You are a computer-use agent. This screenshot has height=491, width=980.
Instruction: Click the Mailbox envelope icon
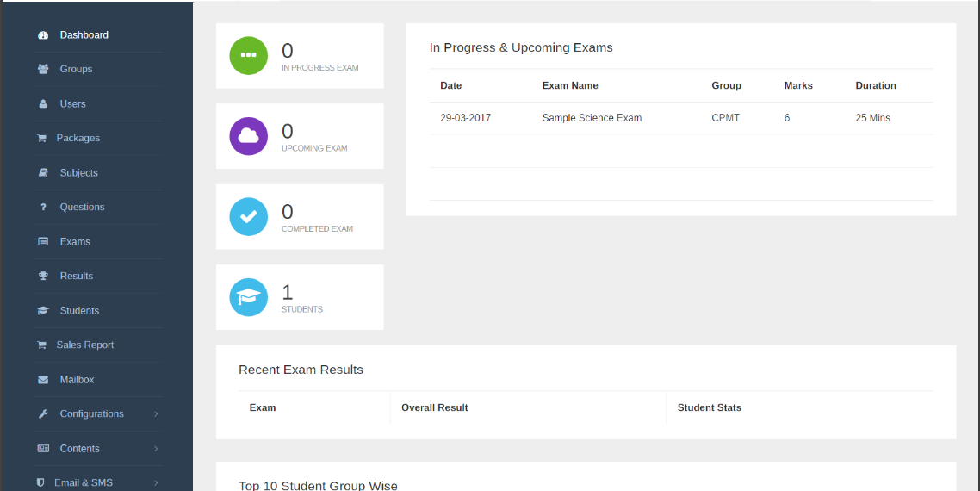point(43,380)
